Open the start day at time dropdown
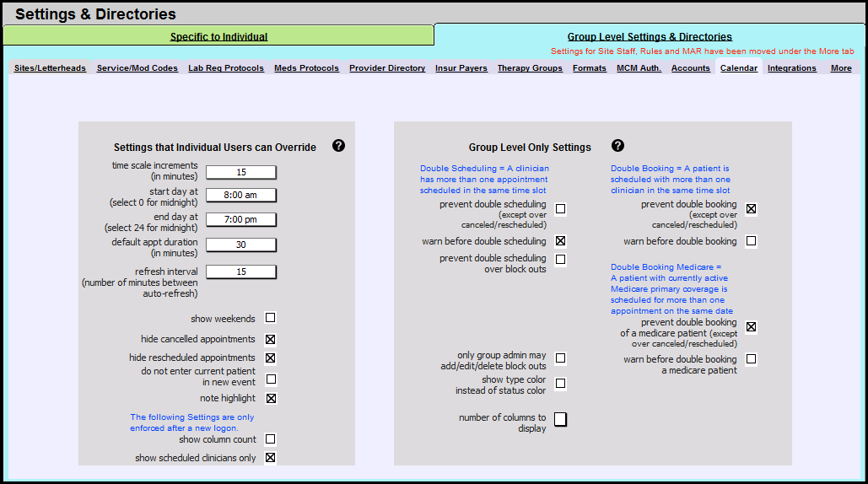Screen dimensions: 868x484 point(240,195)
